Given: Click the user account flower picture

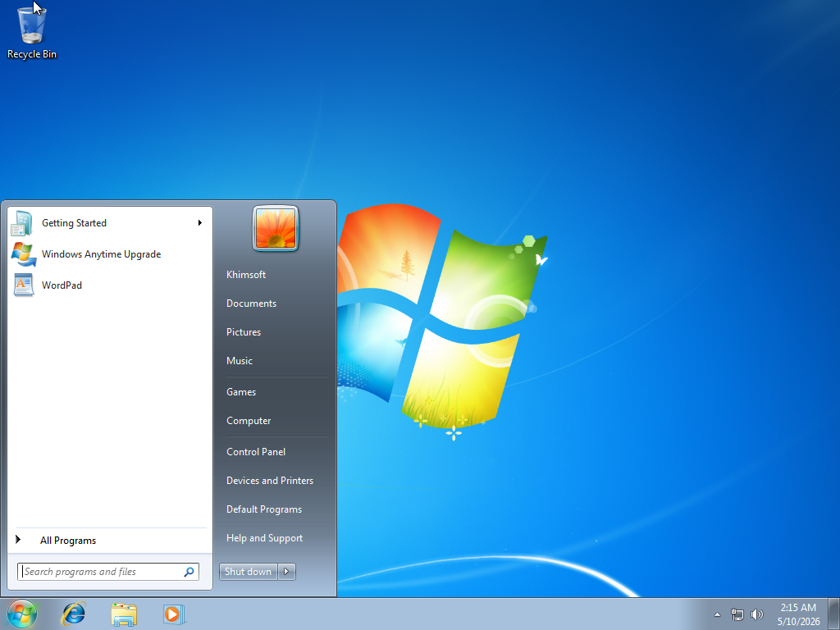Looking at the screenshot, I should pos(276,228).
